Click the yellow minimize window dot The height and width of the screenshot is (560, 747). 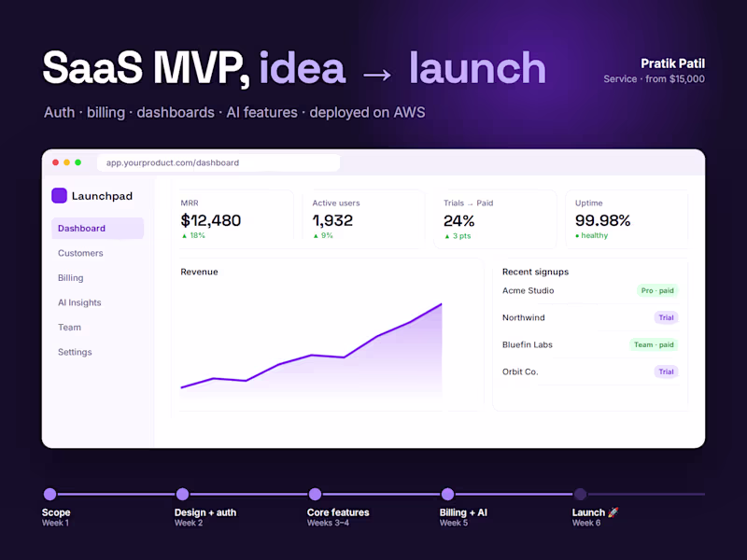coord(66,162)
